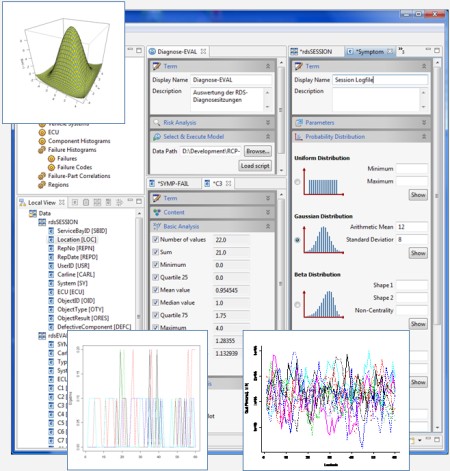Click Show for Beta Distribution
This screenshot has width=450, height=471.
[x=418, y=324]
